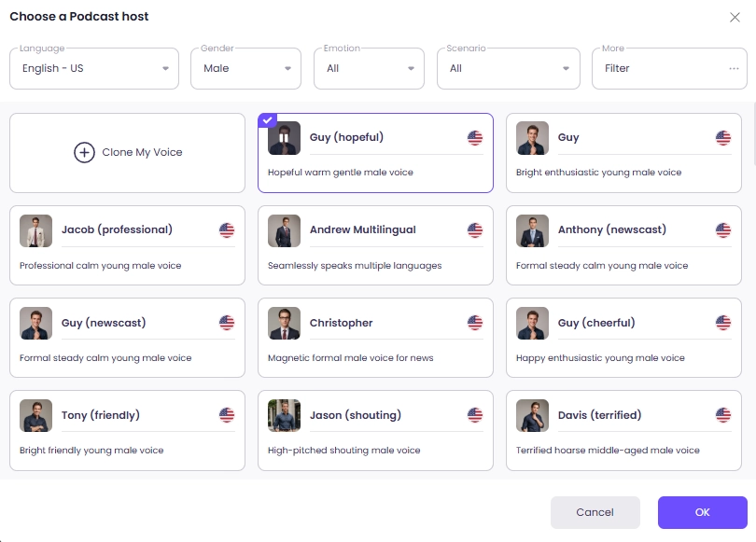Open the Emotion dropdown

pyautogui.click(x=369, y=69)
